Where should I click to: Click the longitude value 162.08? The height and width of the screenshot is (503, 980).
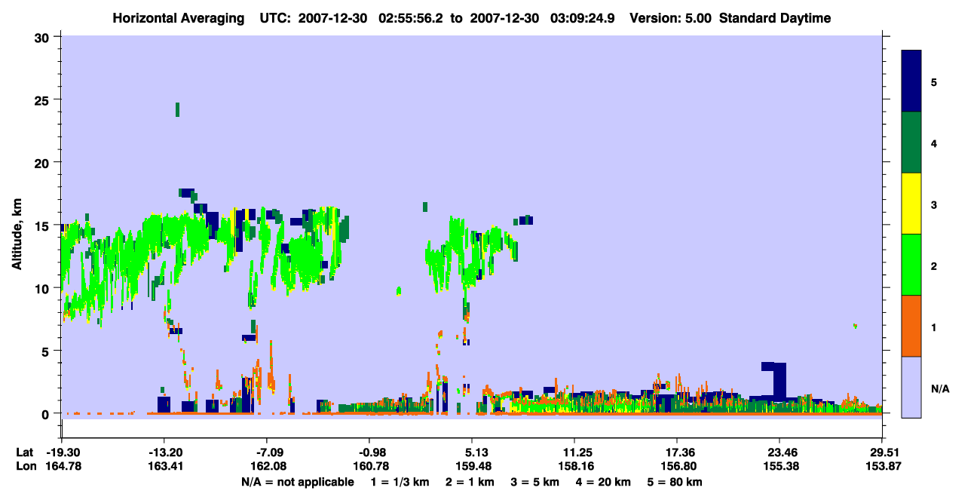269,466
